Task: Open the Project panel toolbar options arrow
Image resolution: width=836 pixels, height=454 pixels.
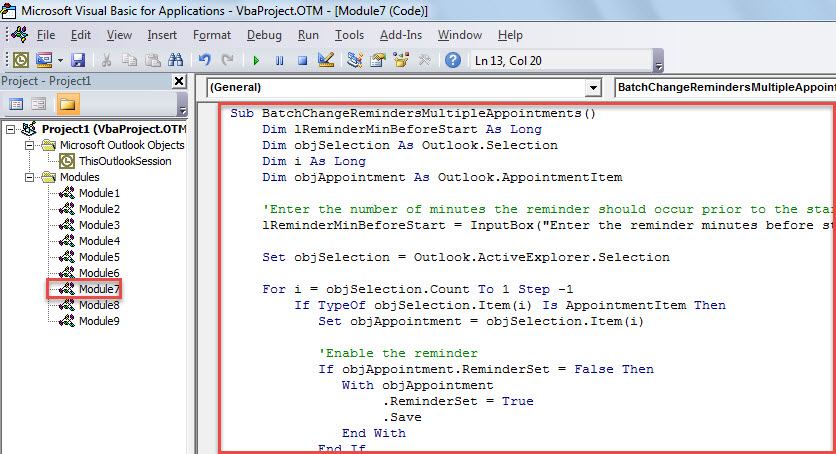Action: (183, 104)
